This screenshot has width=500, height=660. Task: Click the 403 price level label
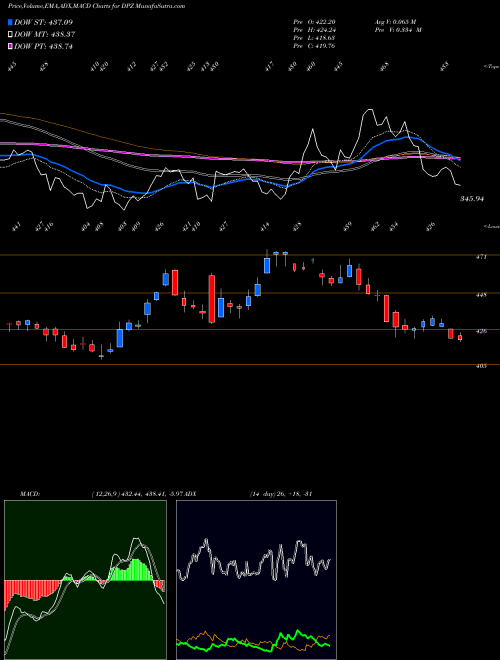(x=481, y=366)
